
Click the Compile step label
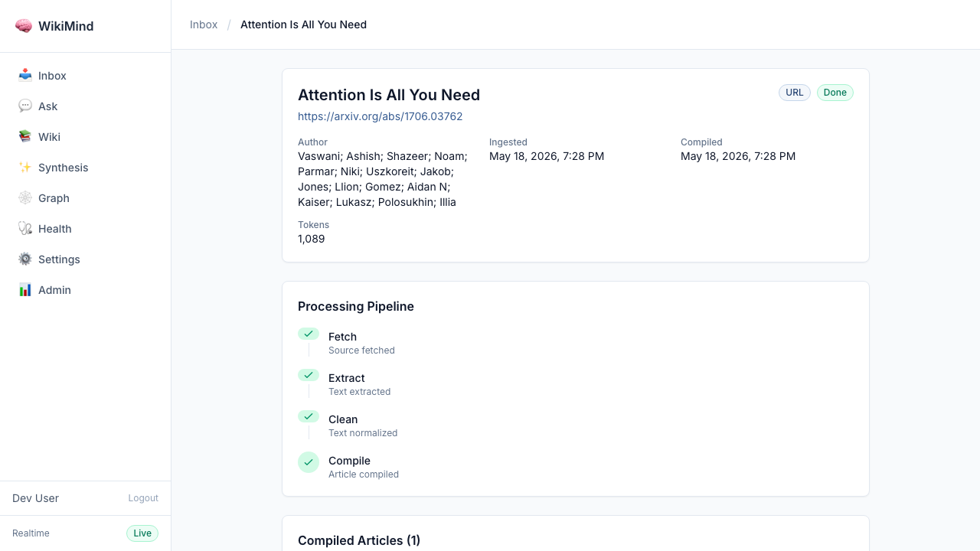coord(349,461)
